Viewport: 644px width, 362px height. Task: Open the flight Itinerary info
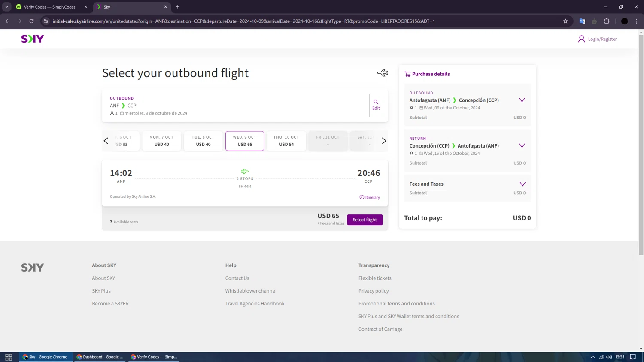coord(370,197)
